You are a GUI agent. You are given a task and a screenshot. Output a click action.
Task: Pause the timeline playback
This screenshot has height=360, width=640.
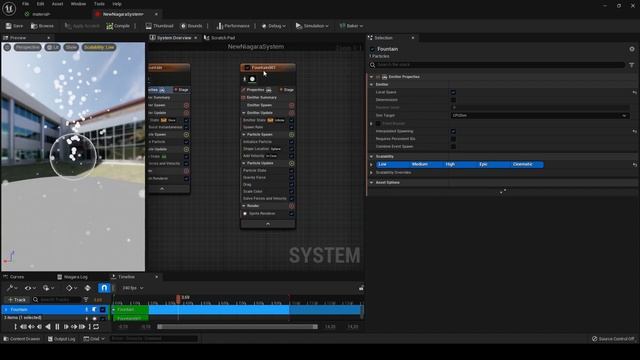57,327
